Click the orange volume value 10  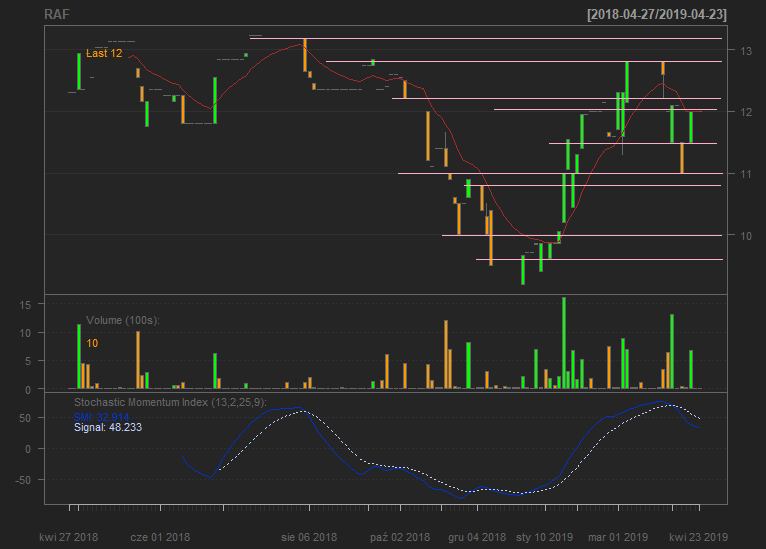[92, 343]
